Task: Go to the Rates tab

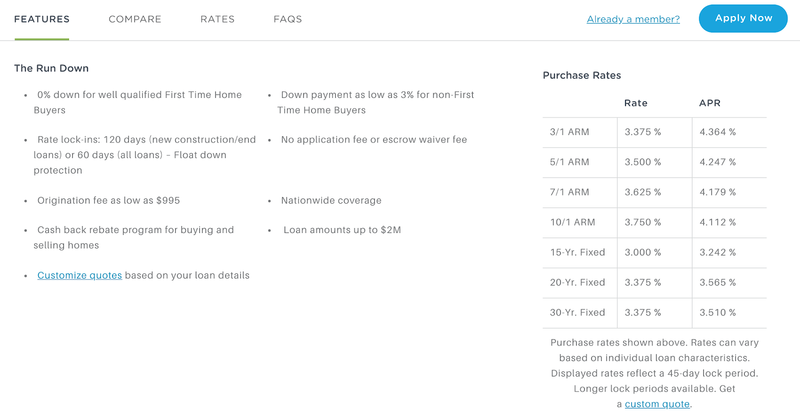Action: tap(217, 19)
